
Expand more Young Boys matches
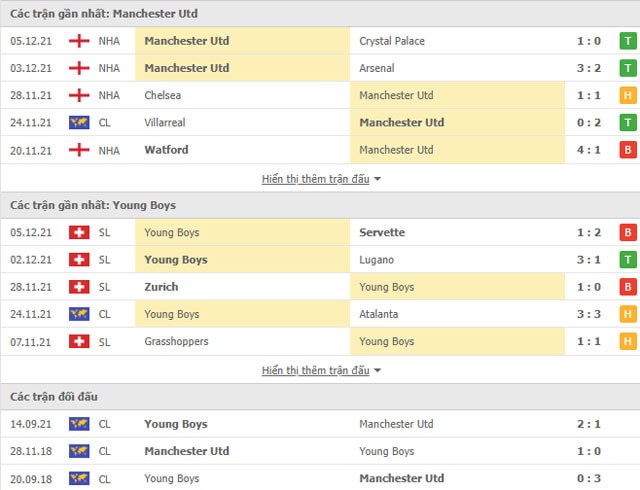315,370
